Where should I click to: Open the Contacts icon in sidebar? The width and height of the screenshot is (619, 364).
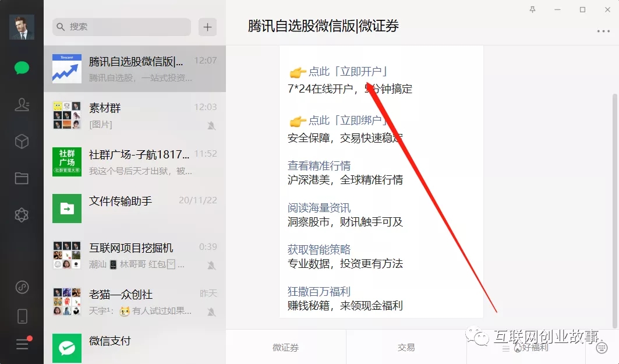22,105
